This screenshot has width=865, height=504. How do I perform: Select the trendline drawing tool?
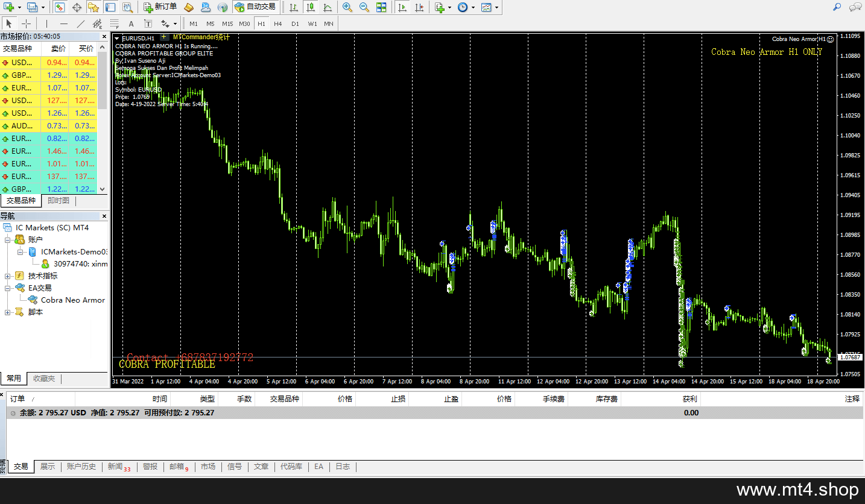80,24
